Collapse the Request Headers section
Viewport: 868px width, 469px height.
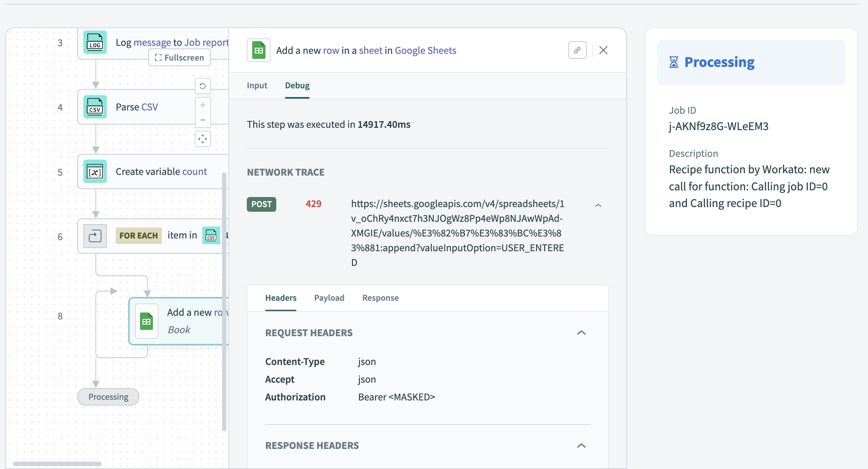pos(581,333)
